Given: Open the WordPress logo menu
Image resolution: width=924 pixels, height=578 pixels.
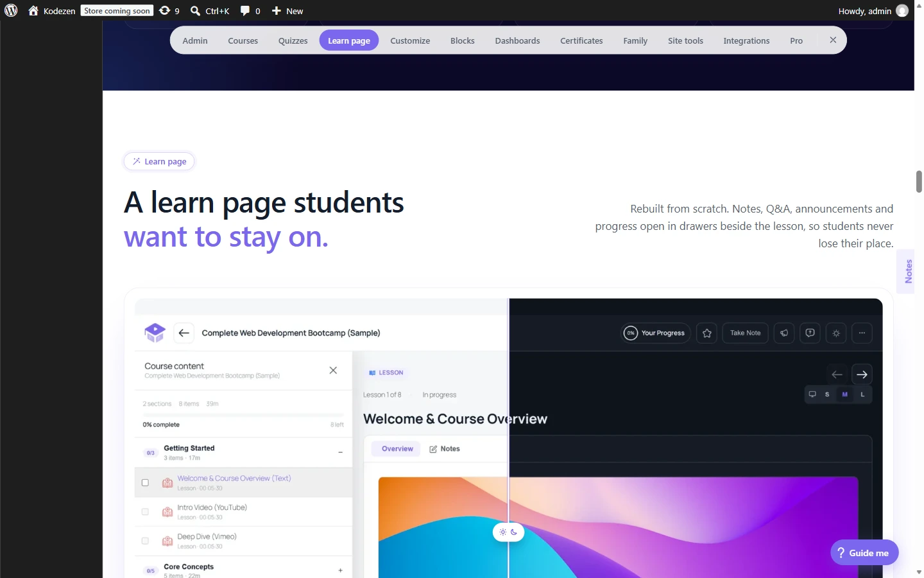Looking at the screenshot, I should pos(11,11).
